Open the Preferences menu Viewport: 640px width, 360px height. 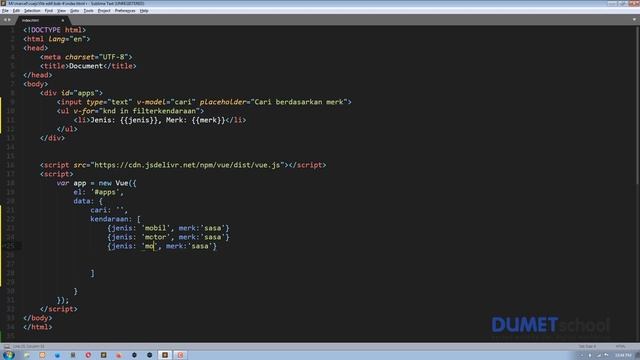click(x=125, y=11)
